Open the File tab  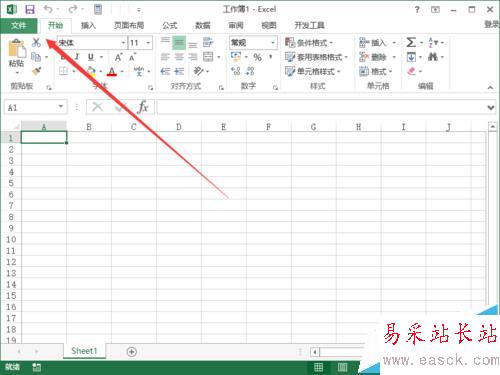click(19, 25)
